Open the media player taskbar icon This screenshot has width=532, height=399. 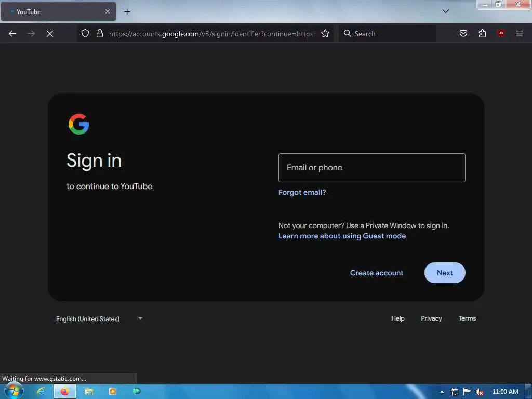[x=113, y=391]
